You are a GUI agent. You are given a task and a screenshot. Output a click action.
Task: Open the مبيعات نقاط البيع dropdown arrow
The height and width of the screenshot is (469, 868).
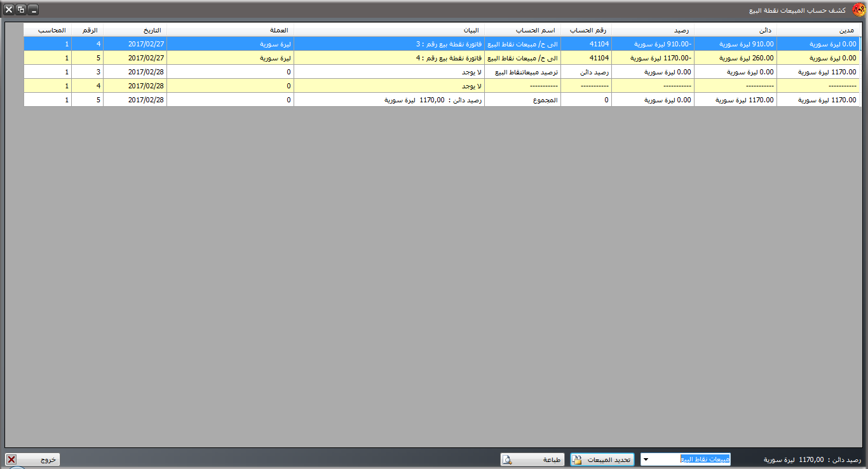tap(646, 459)
